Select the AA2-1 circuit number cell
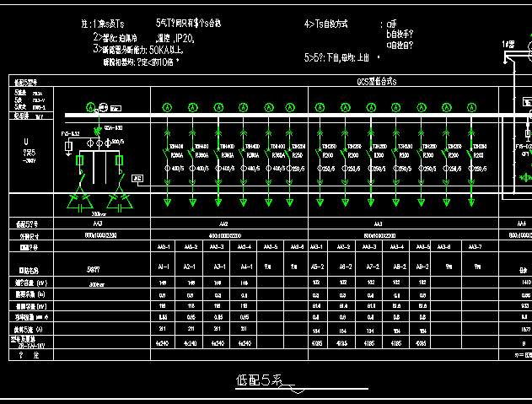 [164, 246]
